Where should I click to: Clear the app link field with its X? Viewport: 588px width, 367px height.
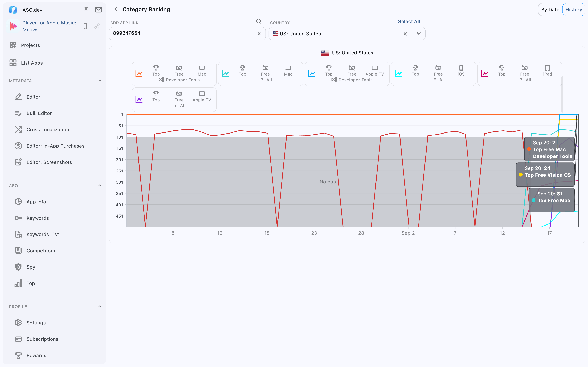click(x=259, y=34)
